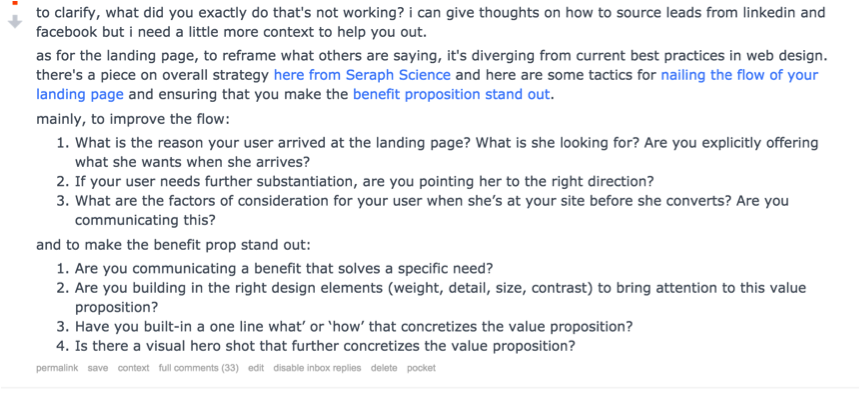Screen dimensions: 860x394
Task: Click the 'and to make the benefit prop stand out:' line
Action: (x=173, y=244)
